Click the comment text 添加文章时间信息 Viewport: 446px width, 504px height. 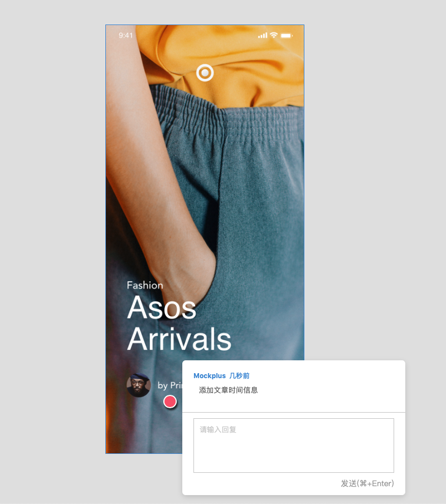[x=228, y=390]
